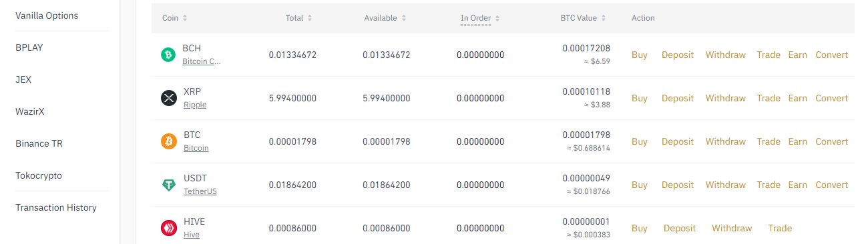Buy BCH from the action column
Viewport: 868px width, 244px height.
[x=640, y=55]
